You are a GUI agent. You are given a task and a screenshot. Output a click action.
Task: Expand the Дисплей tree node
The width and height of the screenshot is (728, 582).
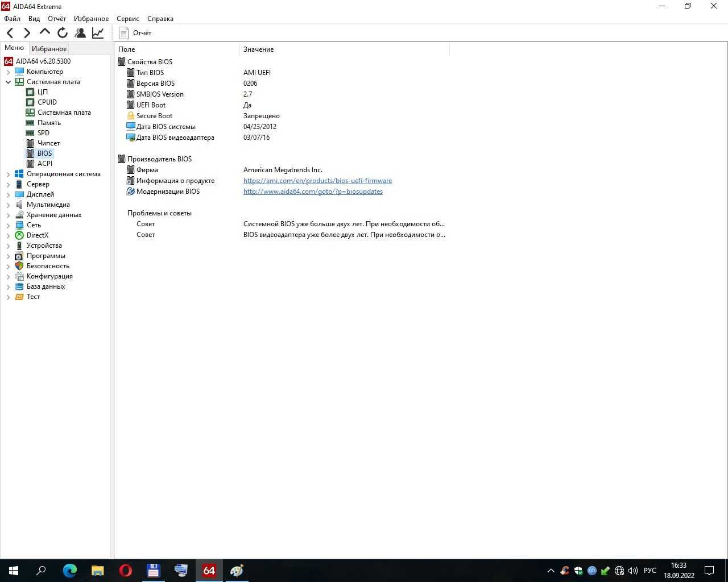9,194
